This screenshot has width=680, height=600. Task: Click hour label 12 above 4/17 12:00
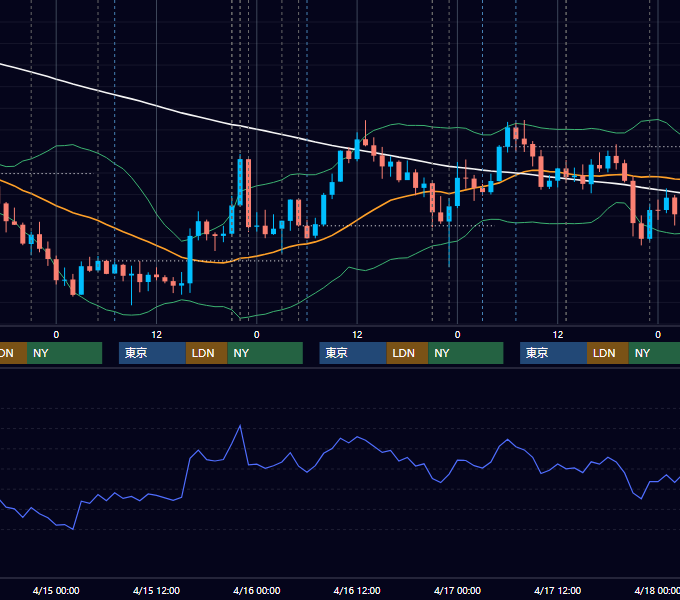[558, 335]
